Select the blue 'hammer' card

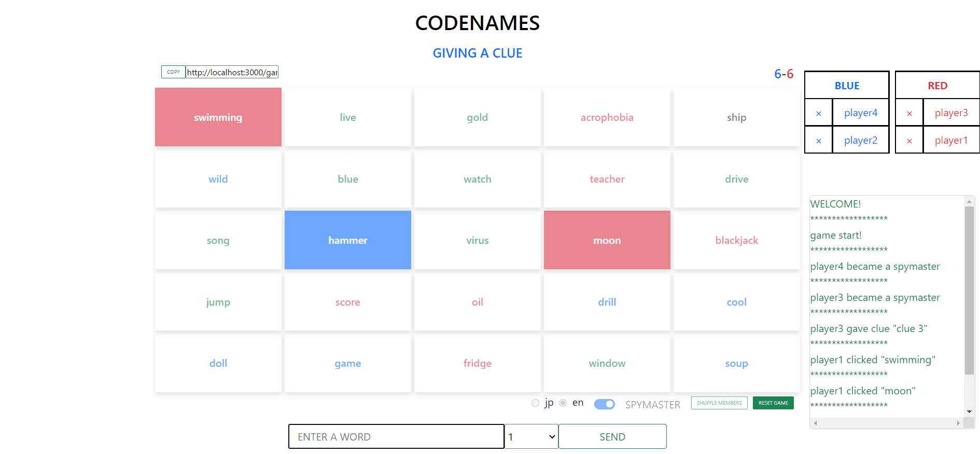tap(348, 240)
